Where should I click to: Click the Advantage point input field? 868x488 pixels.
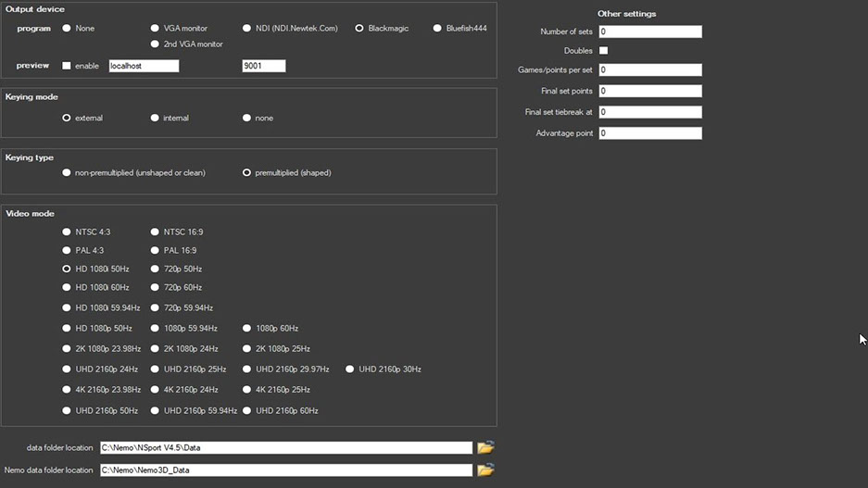click(x=649, y=133)
